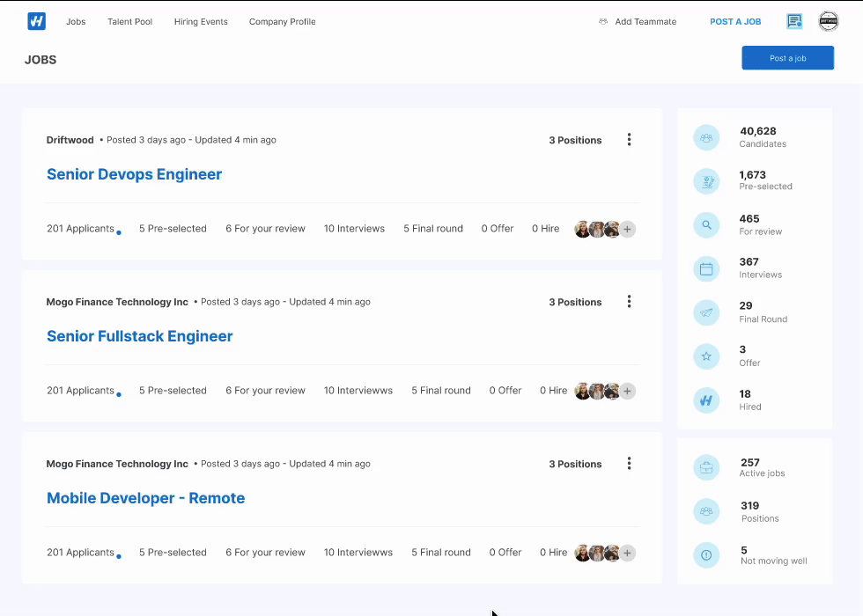Click 0 Offer on Mobile Developer card
This screenshot has width=863, height=616.
505,553
